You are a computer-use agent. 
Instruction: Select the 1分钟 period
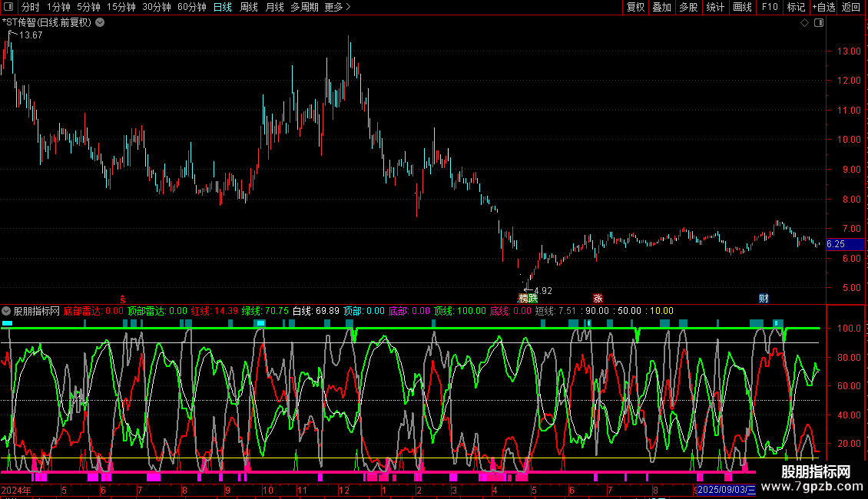pos(58,7)
